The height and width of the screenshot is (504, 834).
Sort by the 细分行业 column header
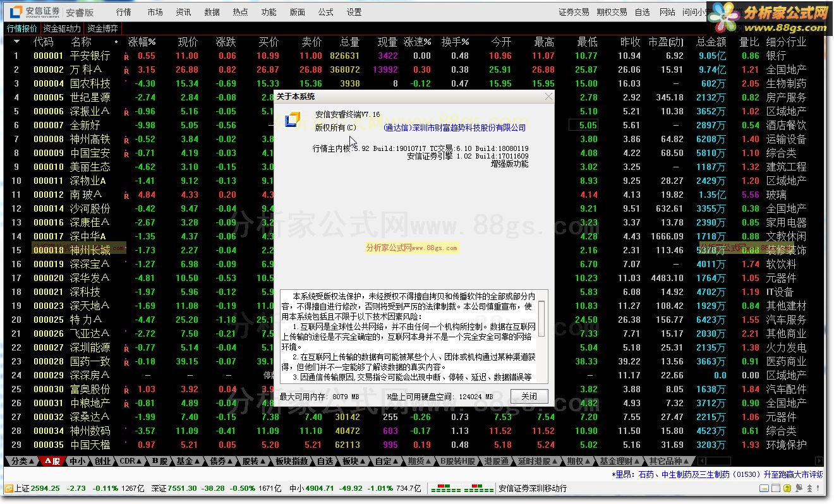[787, 42]
